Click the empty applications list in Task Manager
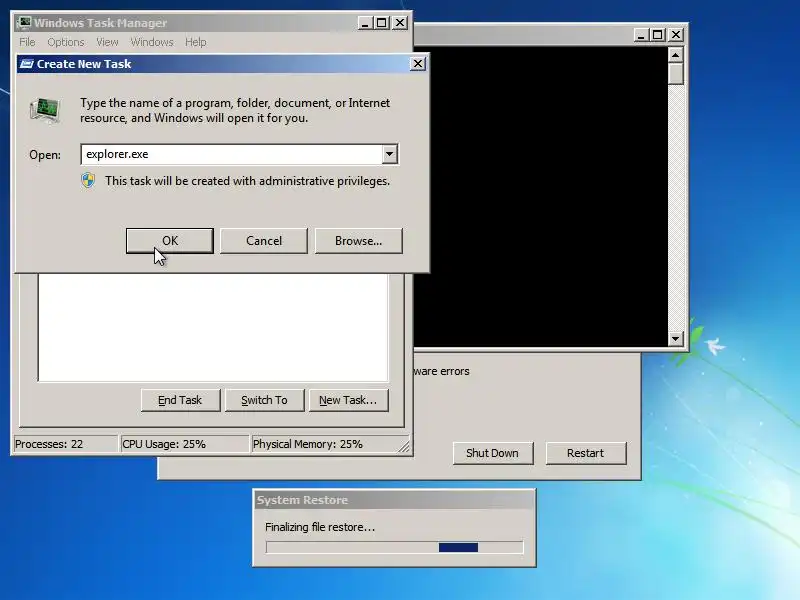 point(213,328)
